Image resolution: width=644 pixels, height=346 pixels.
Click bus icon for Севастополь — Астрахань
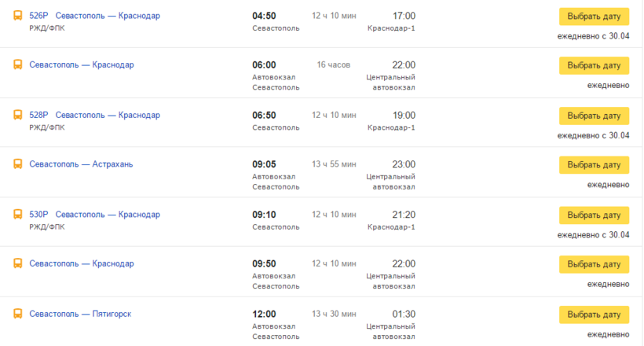pos(17,164)
